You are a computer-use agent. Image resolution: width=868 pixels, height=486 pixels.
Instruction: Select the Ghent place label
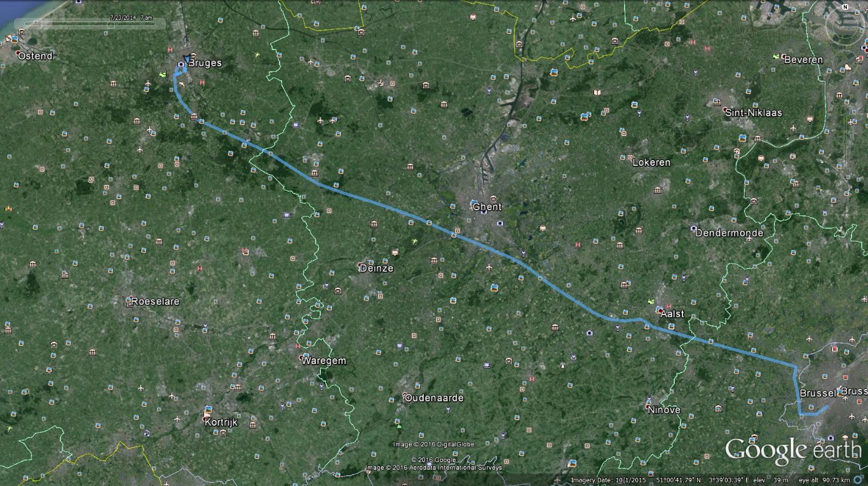point(487,207)
